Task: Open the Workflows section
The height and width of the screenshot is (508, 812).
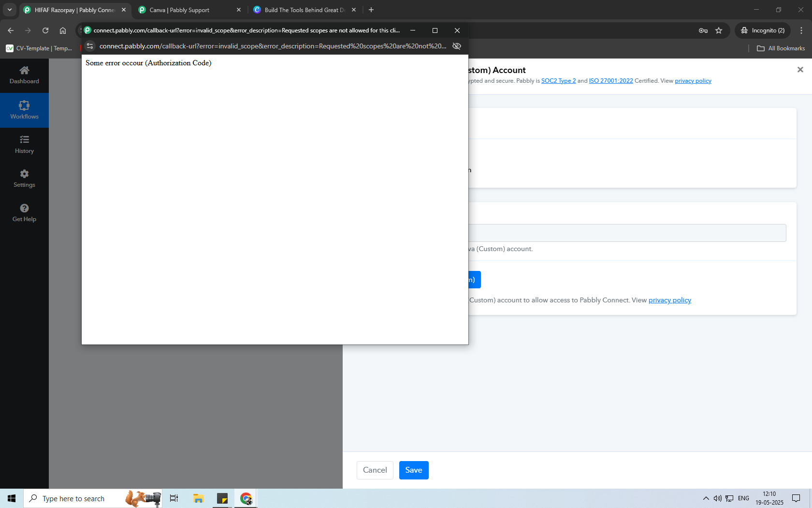Action: 24,110
